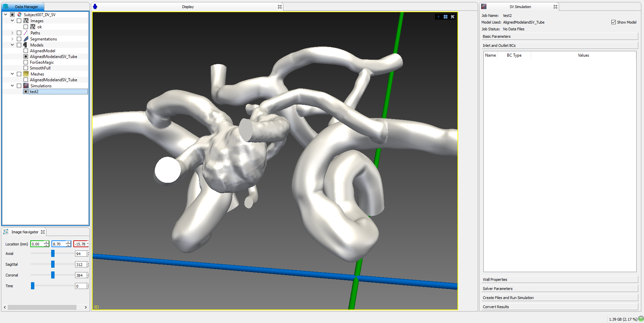Close the Display tab

click(279, 7)
